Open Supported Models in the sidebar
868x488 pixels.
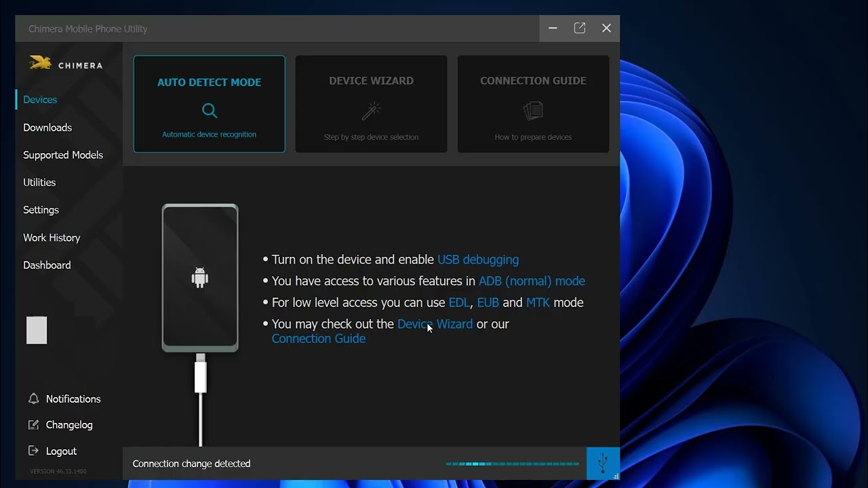coord(63,155)
